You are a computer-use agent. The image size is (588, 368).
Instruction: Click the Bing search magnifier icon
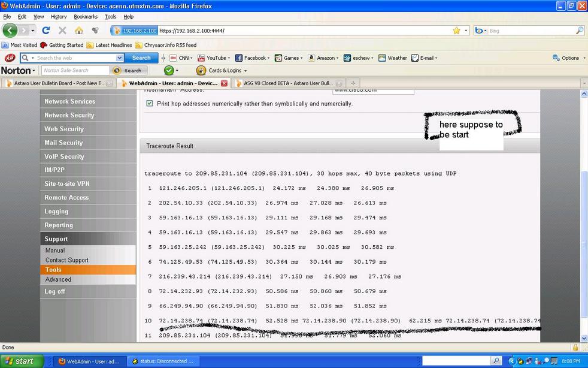580,31
